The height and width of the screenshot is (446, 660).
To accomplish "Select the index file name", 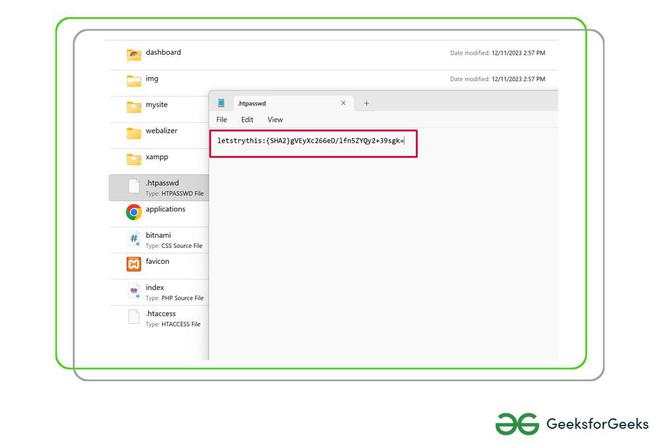I will (x=155, y=287).
